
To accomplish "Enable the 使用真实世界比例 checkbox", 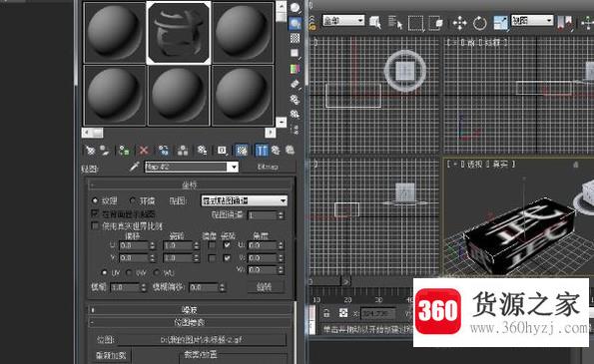I will tap(95, 226).
